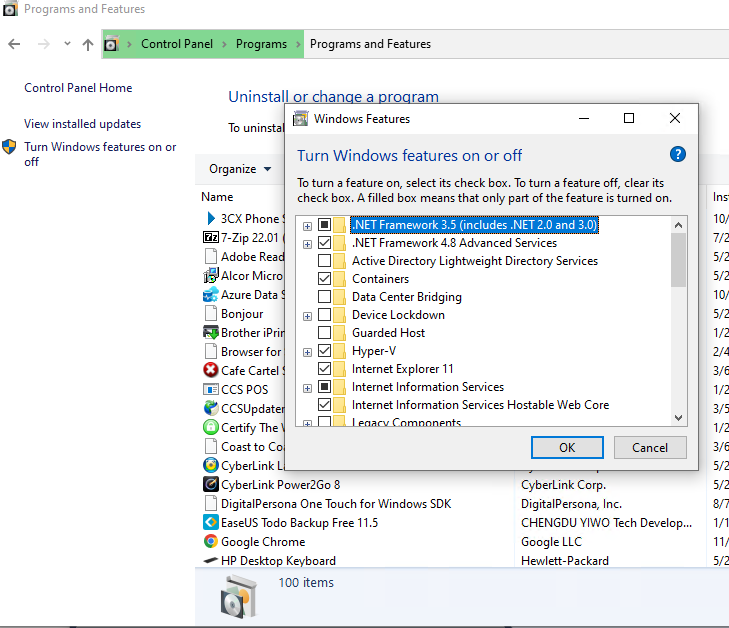Click the CCS POS program icon

pos(211,389)
